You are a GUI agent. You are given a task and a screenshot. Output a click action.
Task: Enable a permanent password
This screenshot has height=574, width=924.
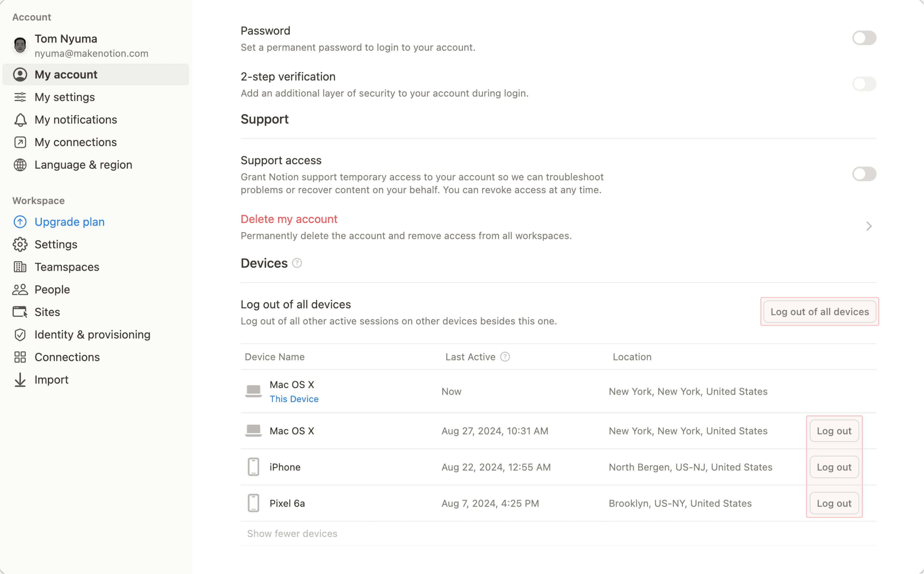pos(864,38)
